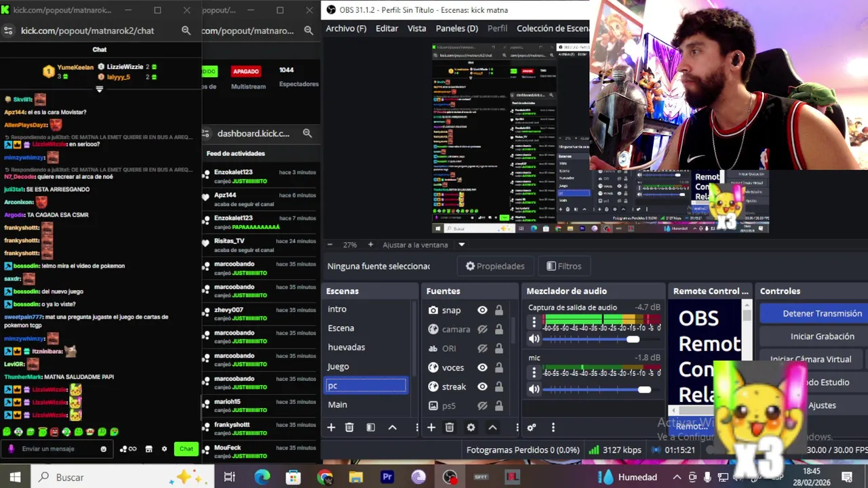Open options dots for Captura de salida audio

point(534,323)
